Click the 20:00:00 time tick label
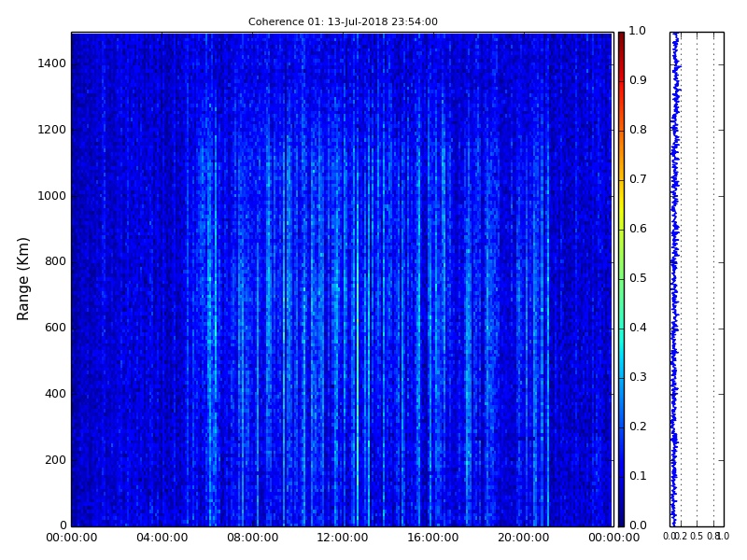 524,538
